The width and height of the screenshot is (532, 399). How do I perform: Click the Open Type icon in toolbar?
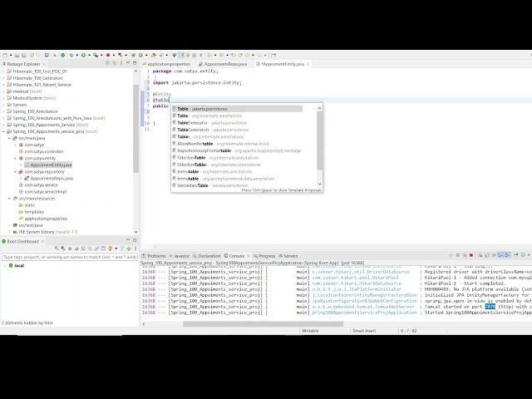[153, 55]
